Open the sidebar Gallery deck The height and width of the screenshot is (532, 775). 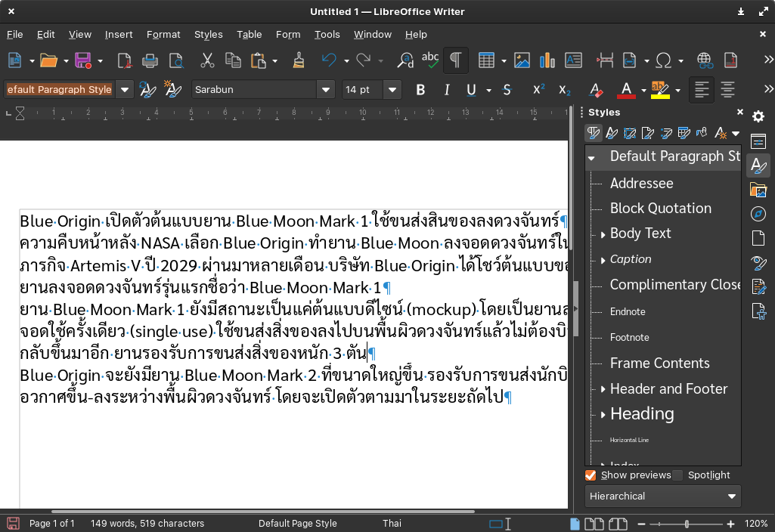pos(758,190)
